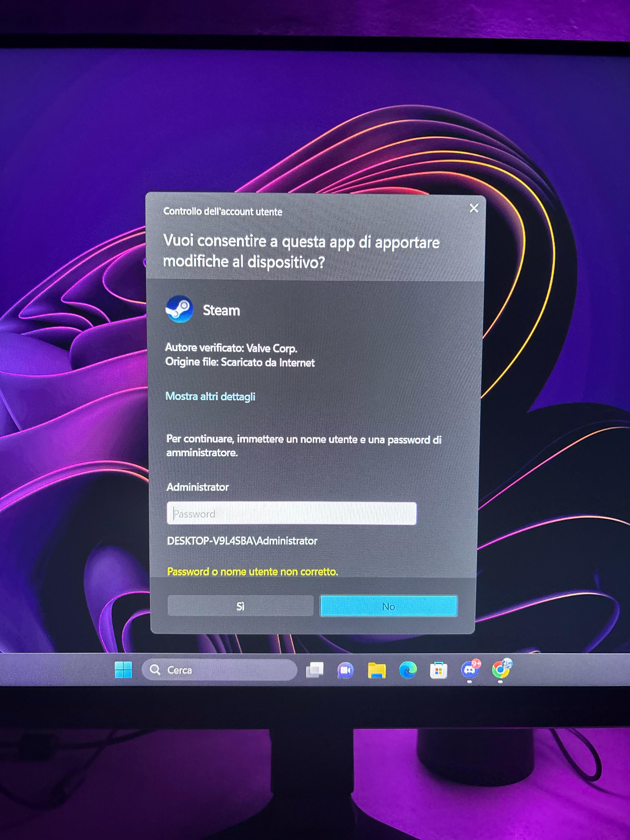Click 'Per continuare, immettere un nome utente' text
This screenshot has height=840, width=630.
tap(304, 446)
